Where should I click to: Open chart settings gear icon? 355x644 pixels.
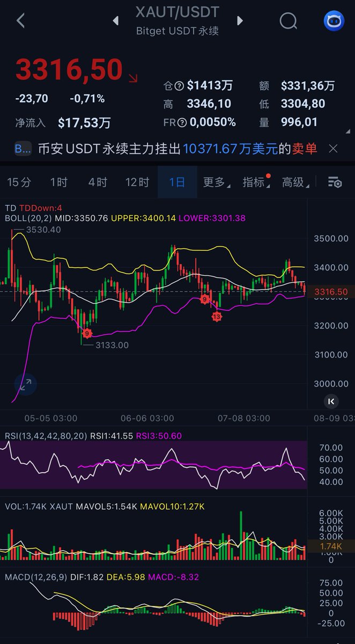point(335,182)
